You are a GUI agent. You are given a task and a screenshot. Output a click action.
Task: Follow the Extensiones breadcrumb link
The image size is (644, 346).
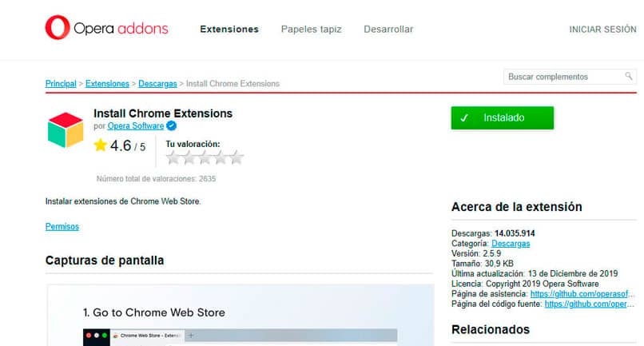107,84
